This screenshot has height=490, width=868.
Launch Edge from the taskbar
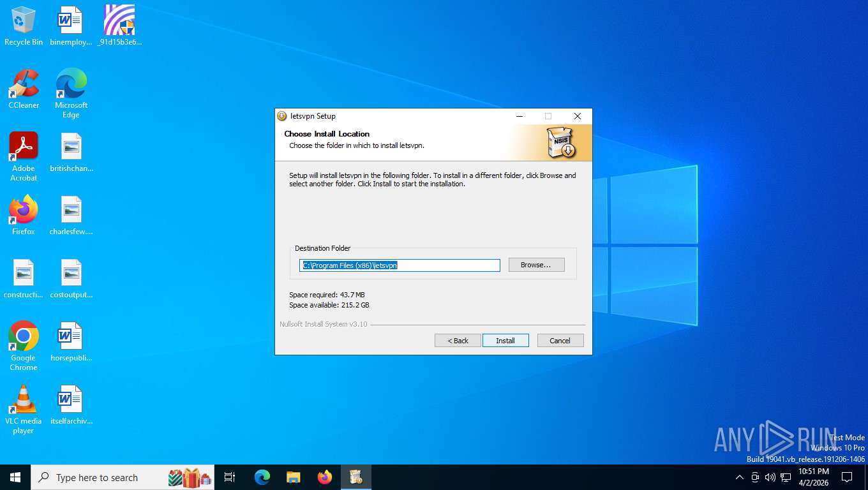(262, 477)
